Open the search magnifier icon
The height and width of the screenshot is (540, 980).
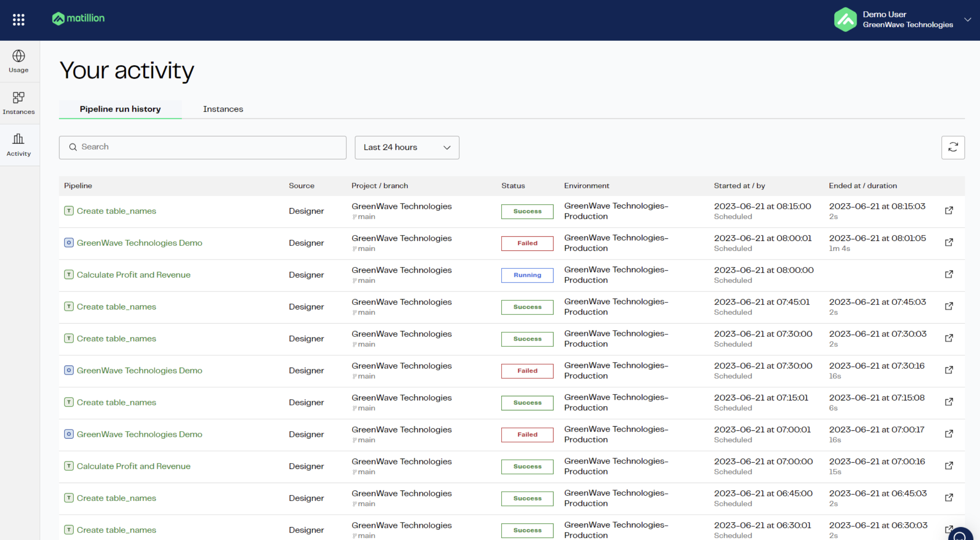pos(73,147)
